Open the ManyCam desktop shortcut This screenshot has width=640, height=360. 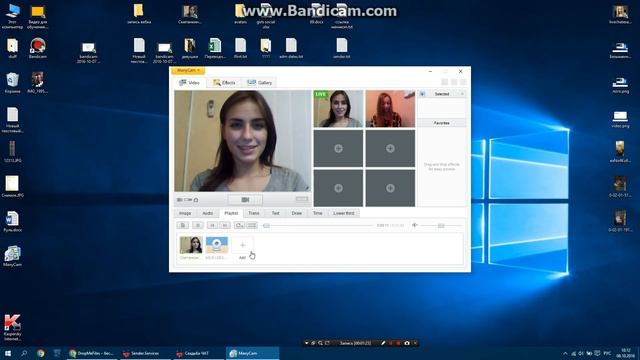coord(12,256)
